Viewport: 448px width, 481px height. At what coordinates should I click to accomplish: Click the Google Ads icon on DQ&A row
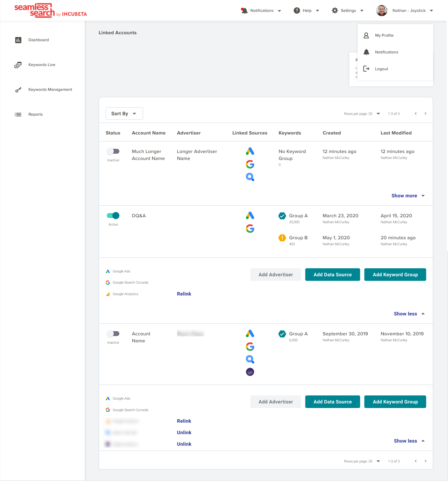(x=250, y=216)
